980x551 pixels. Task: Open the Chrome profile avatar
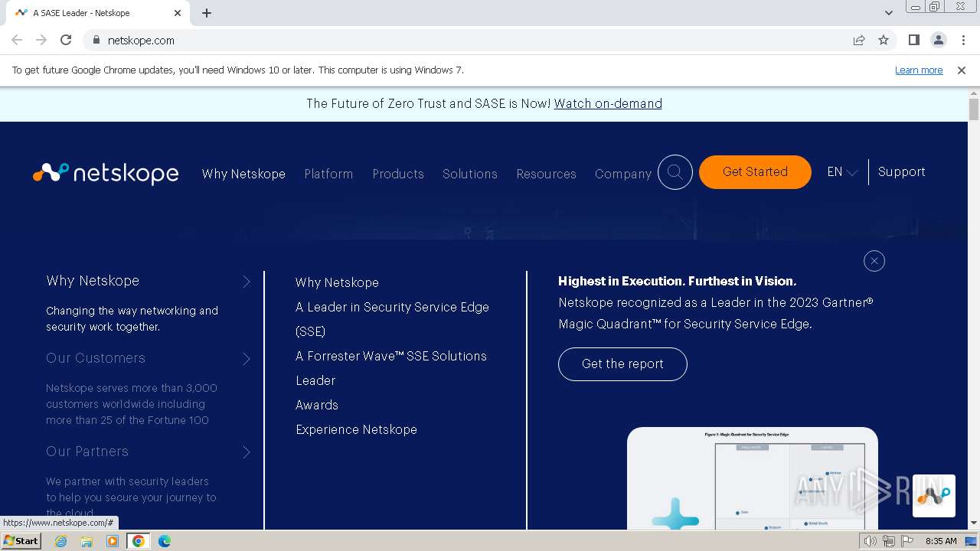tap(938, 40)
